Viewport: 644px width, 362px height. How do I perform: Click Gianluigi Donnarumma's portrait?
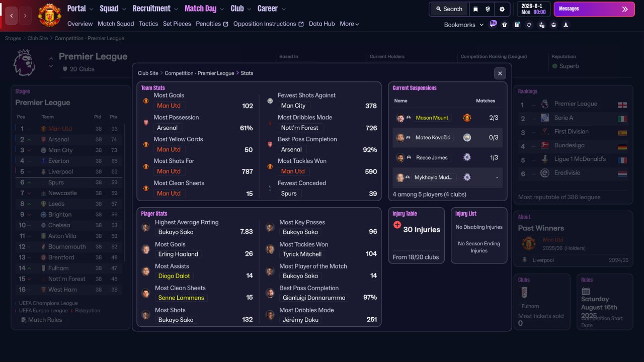[270, 293]
